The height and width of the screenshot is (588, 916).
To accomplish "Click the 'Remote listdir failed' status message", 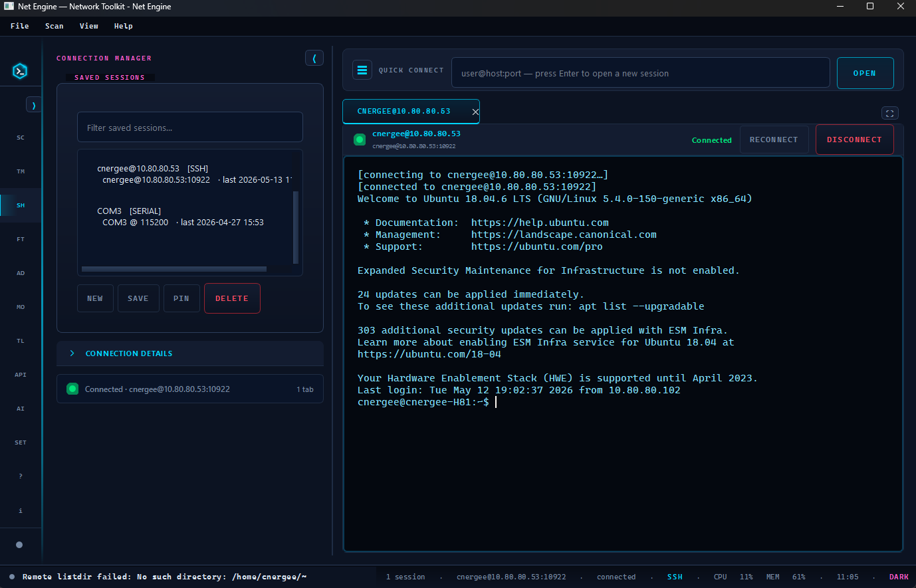I will (164, 577).
